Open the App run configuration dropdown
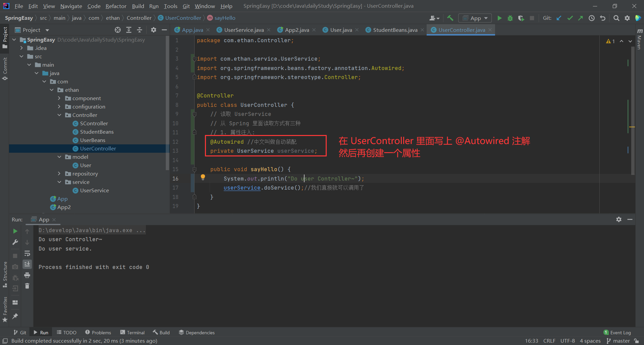 tap(475, 18)
